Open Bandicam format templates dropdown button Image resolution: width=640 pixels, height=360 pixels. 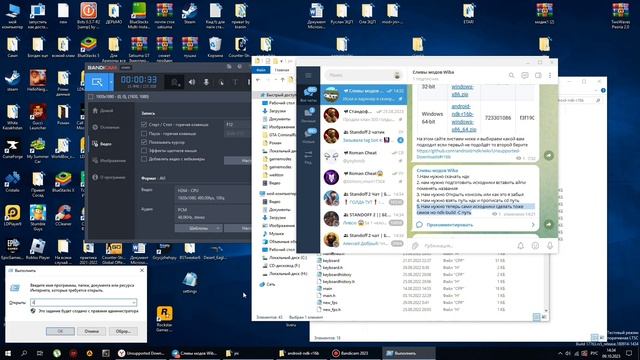(198, 228)
